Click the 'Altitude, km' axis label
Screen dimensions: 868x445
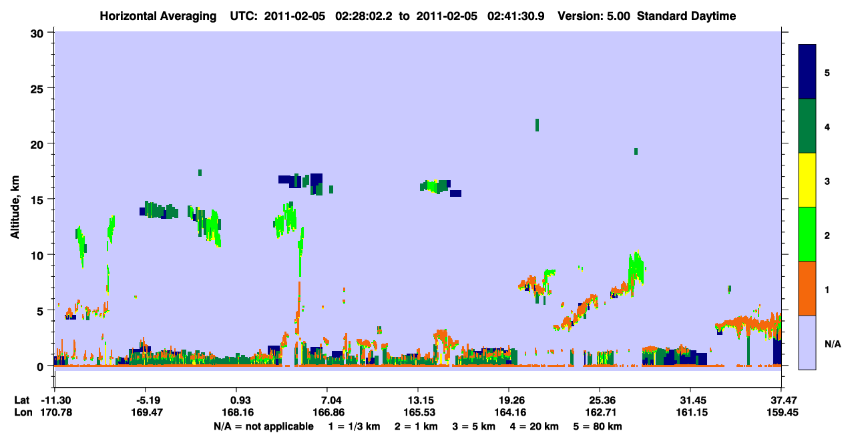pos(15,207)
